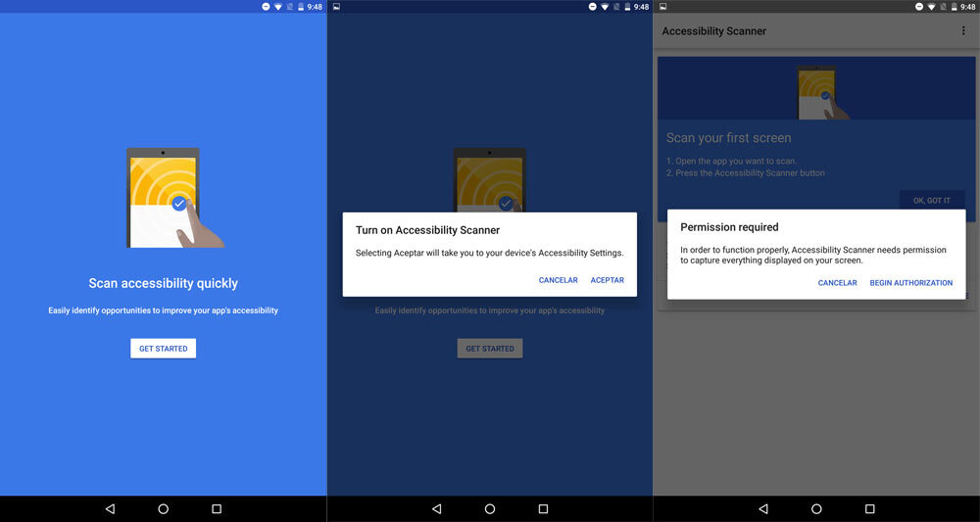Screen dimensions: 980x522
Task: Tap GET STARTED on the bright blue welcome screen
Action: coord(163,349)
